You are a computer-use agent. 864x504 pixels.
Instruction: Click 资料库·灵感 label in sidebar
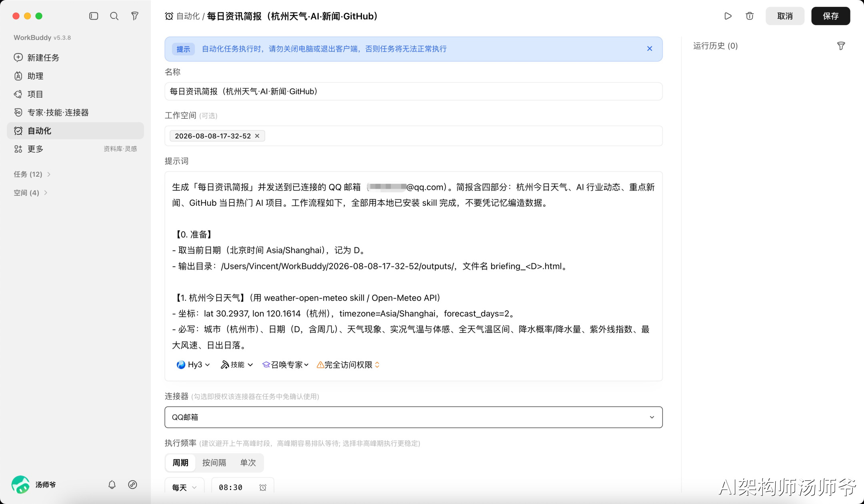[120, 149]
